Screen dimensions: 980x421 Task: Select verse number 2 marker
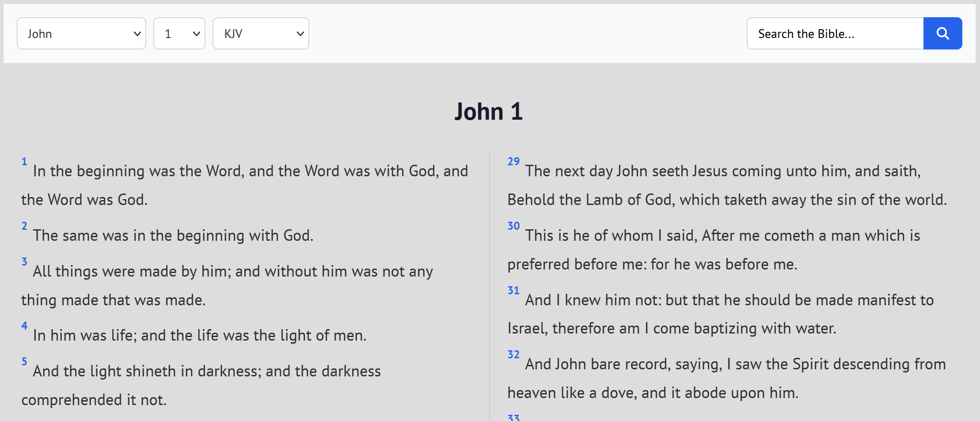pos(24,226)
